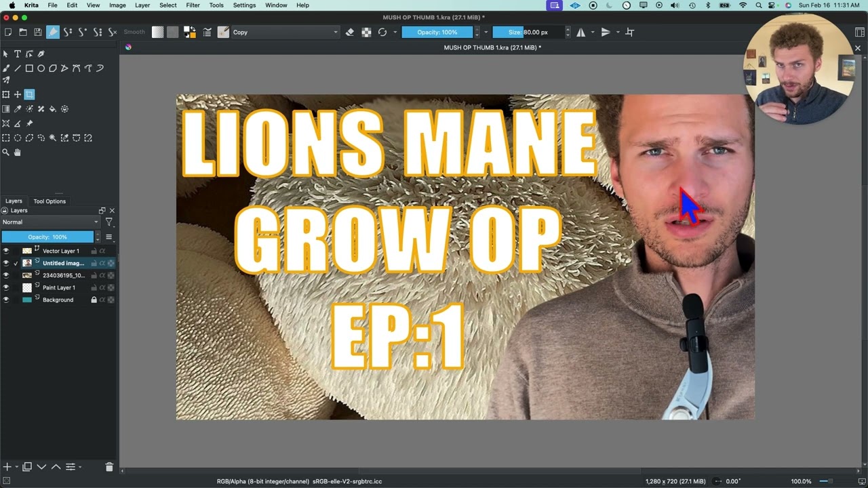The image size is (868, 488).
Task: Select the Pan hand tool
Action: [18, 152]
